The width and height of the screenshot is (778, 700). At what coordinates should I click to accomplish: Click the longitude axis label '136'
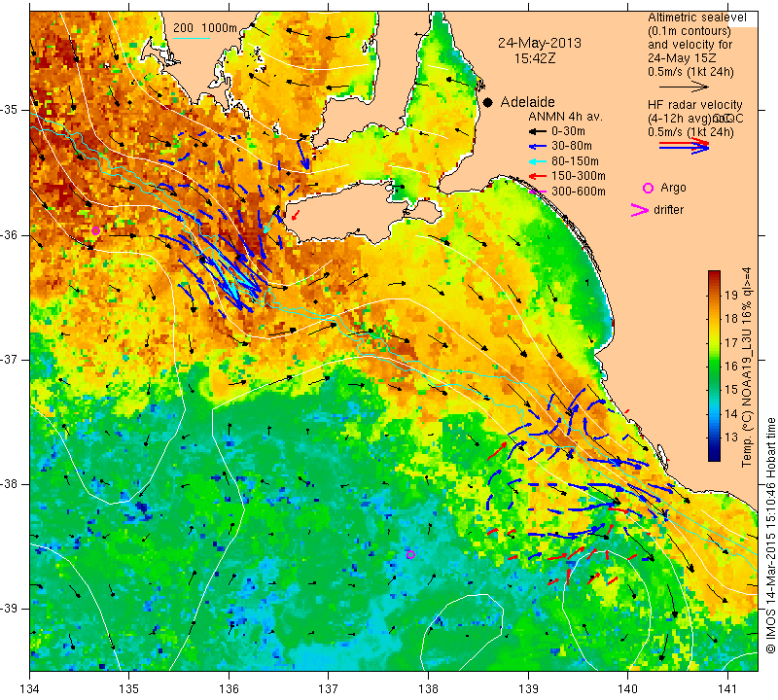(x=230, y=688)
